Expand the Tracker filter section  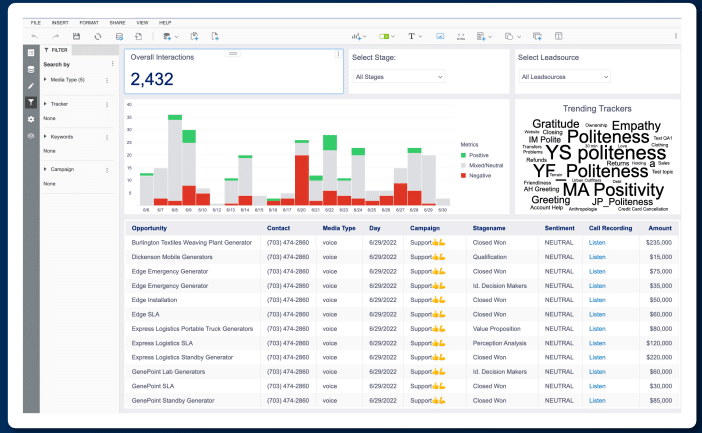45,104
